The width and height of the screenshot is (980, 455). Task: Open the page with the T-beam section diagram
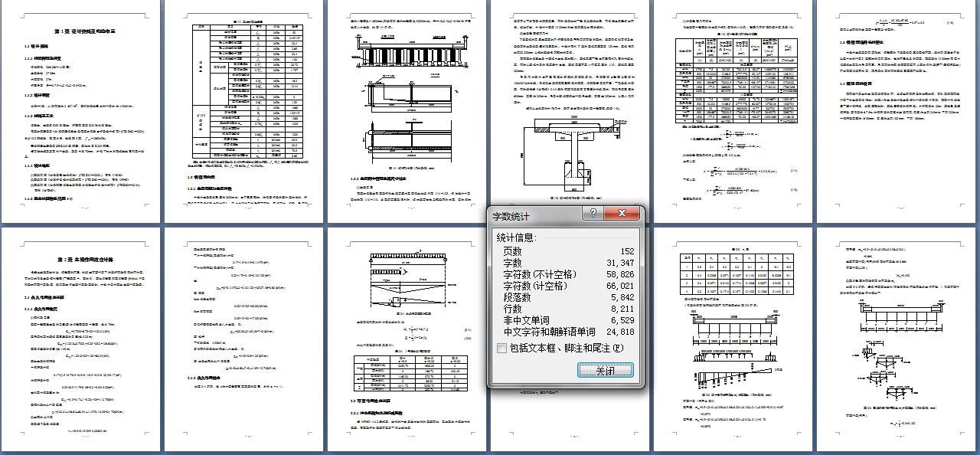pos(570,111)
